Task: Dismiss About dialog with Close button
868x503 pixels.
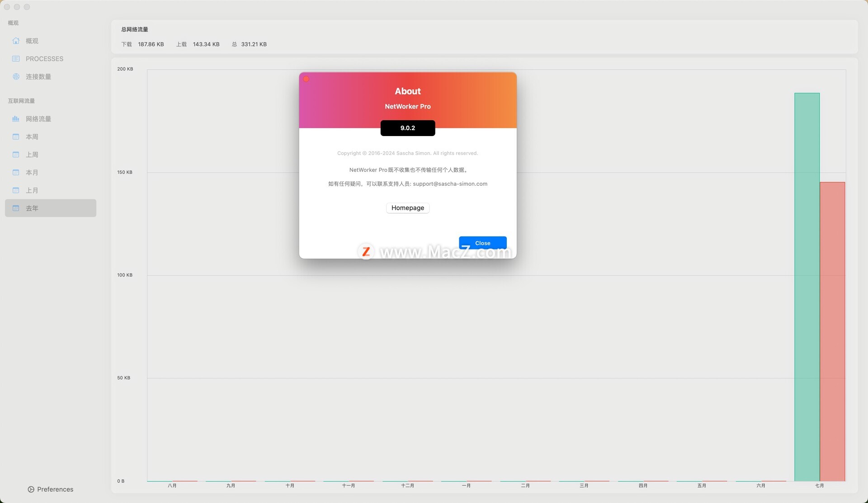Action: tap(482, 243)
